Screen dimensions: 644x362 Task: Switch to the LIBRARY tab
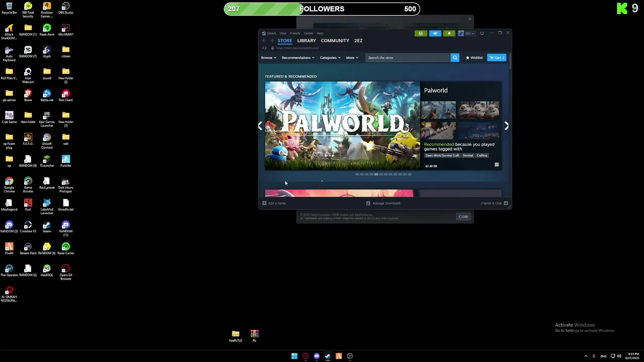pyautogui.click(x=306, y=41)
